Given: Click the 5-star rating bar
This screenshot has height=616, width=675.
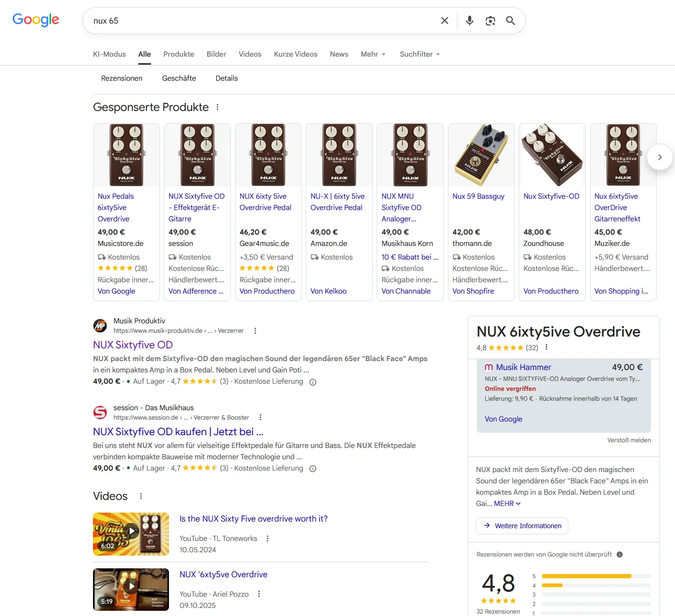Looking at the screenshot, I should [x=596, y=576].
